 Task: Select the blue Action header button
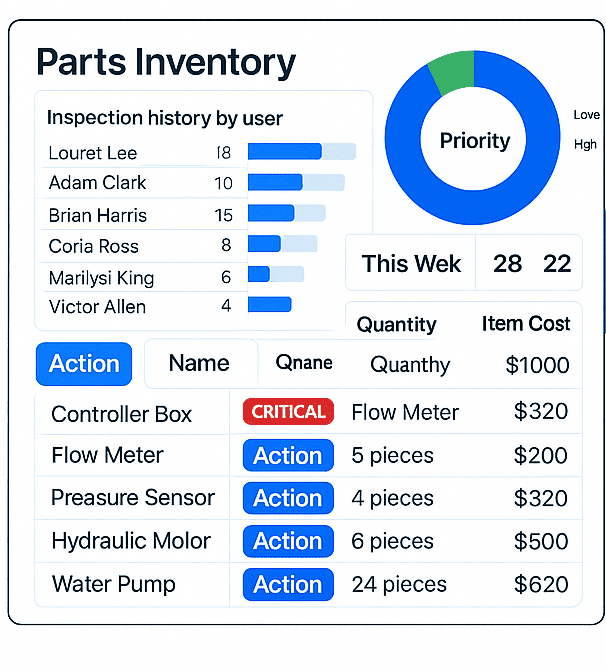point(84,363)
